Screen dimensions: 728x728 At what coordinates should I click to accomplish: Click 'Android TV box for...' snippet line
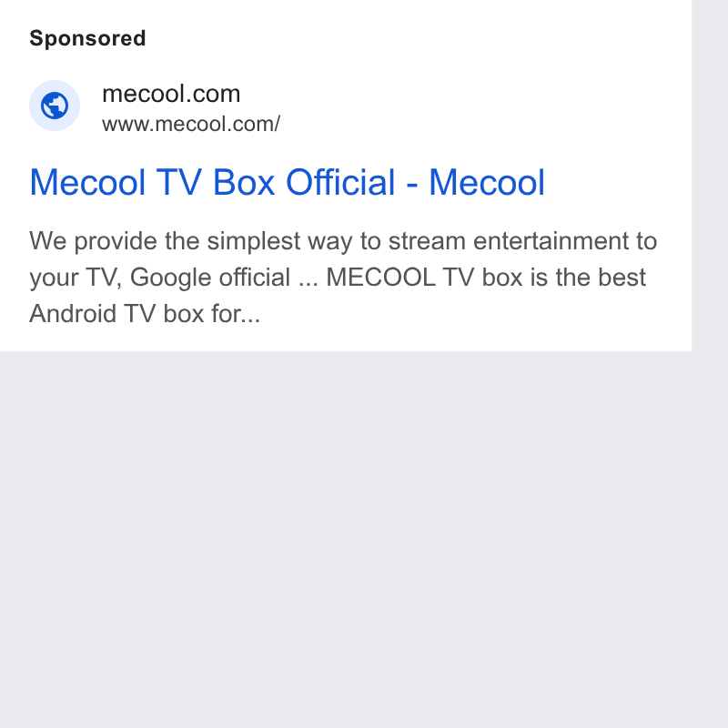click(x=145, y=313)
